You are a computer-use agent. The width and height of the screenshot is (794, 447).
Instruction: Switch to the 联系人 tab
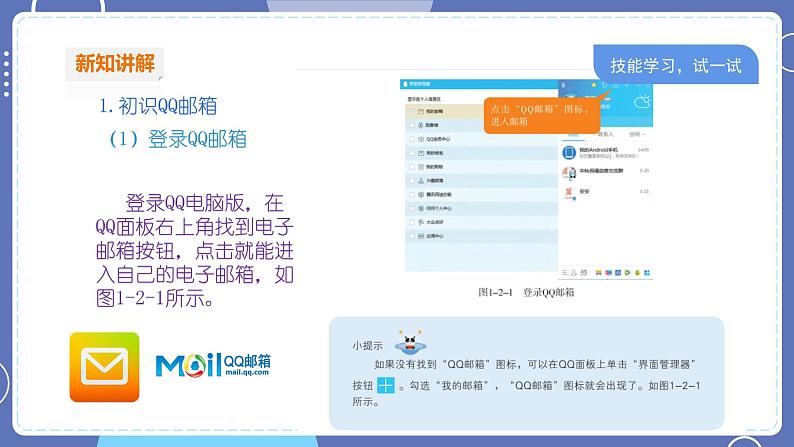coord(606,132)
